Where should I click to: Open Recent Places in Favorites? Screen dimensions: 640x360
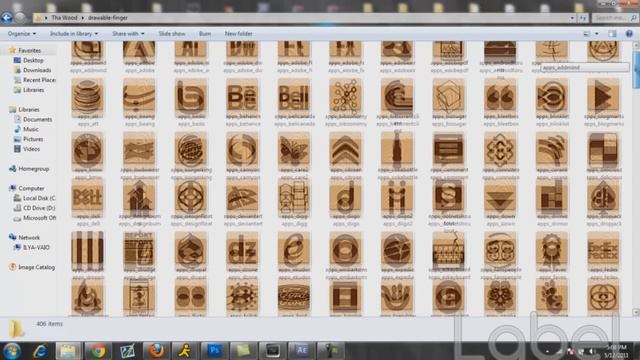click(x=35, y=80)
